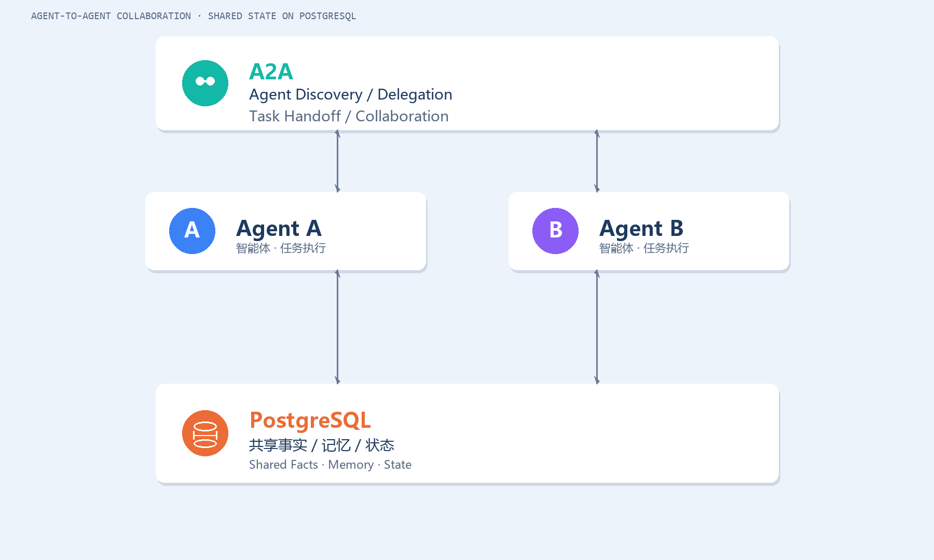The image size is (934, 560).
Task: Click the Chinese subtitle under Agent A
Action: pyautogui.click(x=281, y=248)
